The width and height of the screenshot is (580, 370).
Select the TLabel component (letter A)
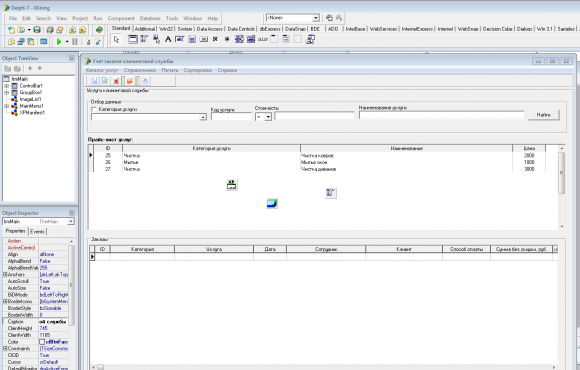click(168, 39)
